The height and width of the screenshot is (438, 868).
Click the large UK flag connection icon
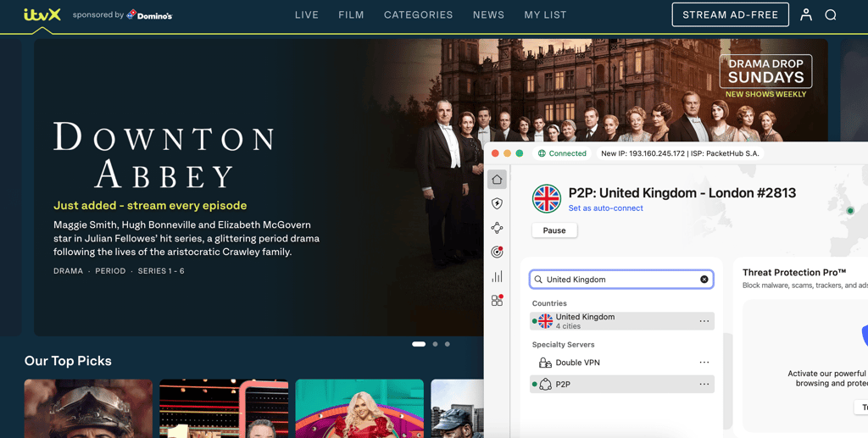point(547,198)
